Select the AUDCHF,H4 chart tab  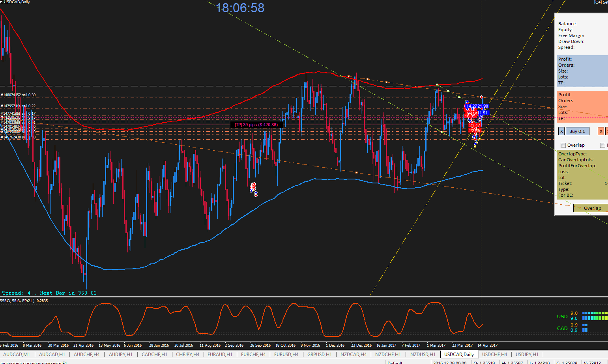click(86, 355)
